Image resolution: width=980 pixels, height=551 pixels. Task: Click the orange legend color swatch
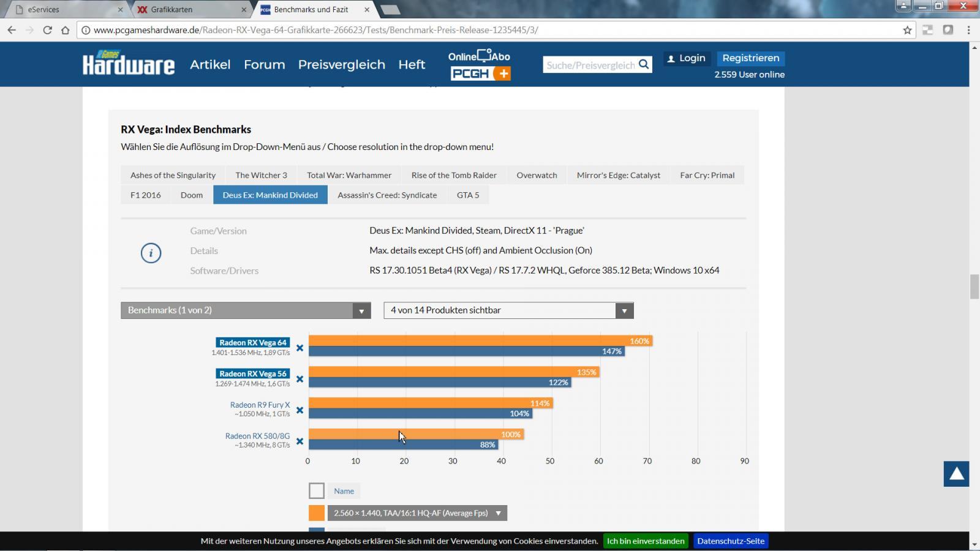(x=317, y=513)
